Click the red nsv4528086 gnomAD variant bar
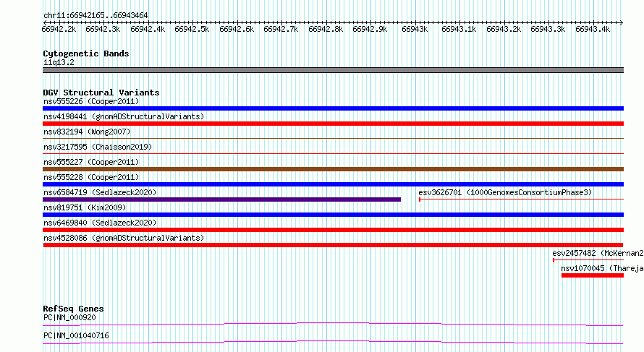The width and height of the screenshot is (644, 352). coord(333,245)
